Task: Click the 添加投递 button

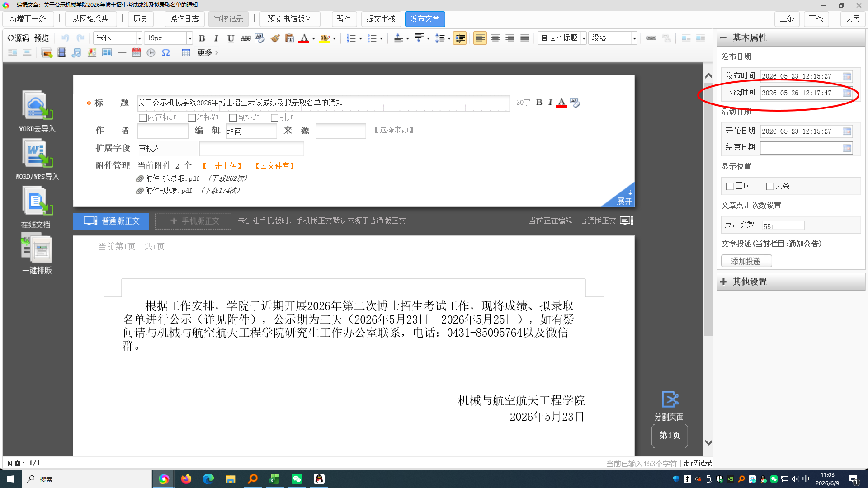Action: pyautogui.click(x=746, y=261)
